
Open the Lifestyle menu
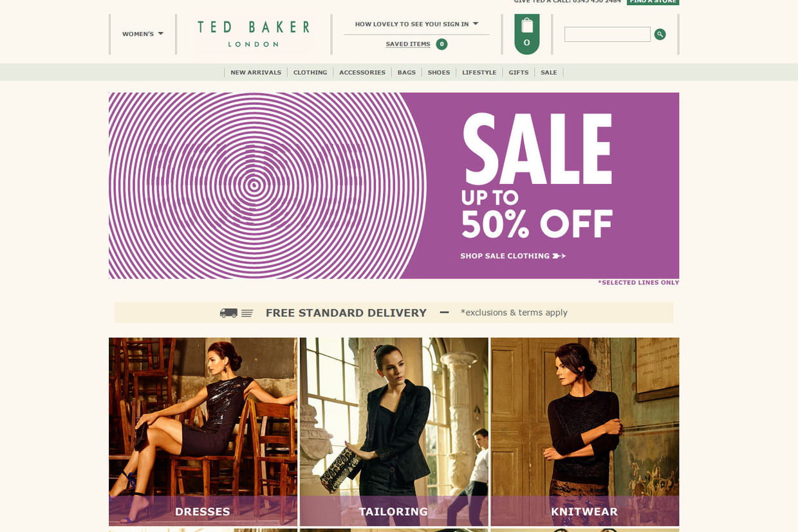pyautogui.click(x=479, y=73)
